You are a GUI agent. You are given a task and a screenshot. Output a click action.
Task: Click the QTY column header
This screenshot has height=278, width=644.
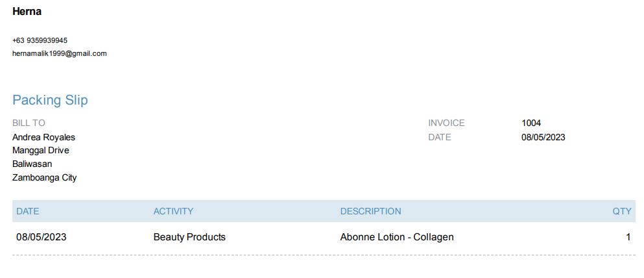click(x=621, y=211)
